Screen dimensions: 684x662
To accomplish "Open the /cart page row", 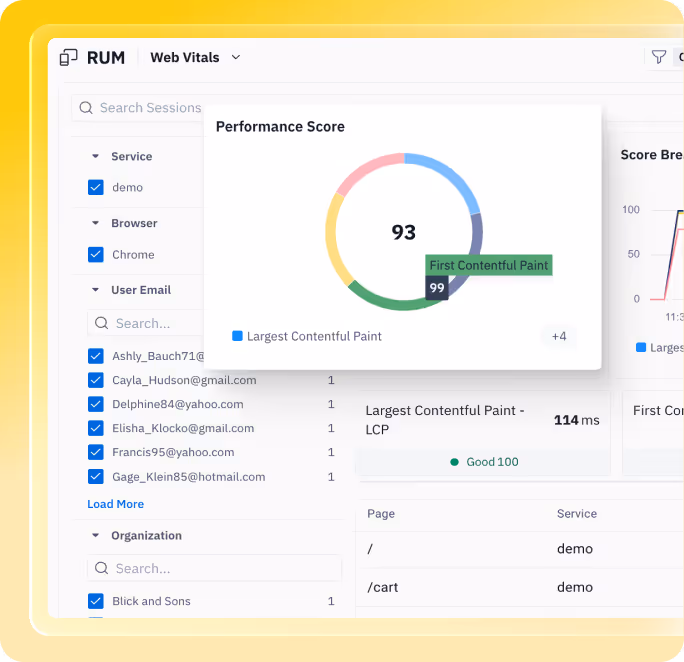I will 519,587.
